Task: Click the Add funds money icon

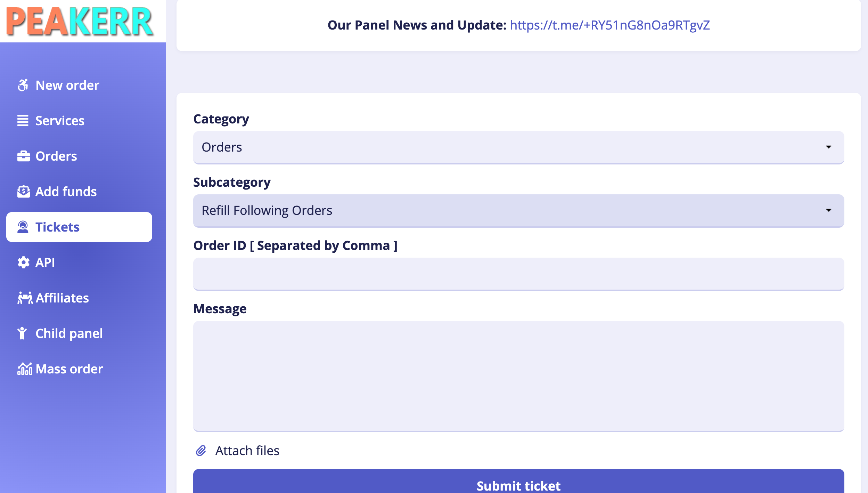Action: (x=23, y=192)
